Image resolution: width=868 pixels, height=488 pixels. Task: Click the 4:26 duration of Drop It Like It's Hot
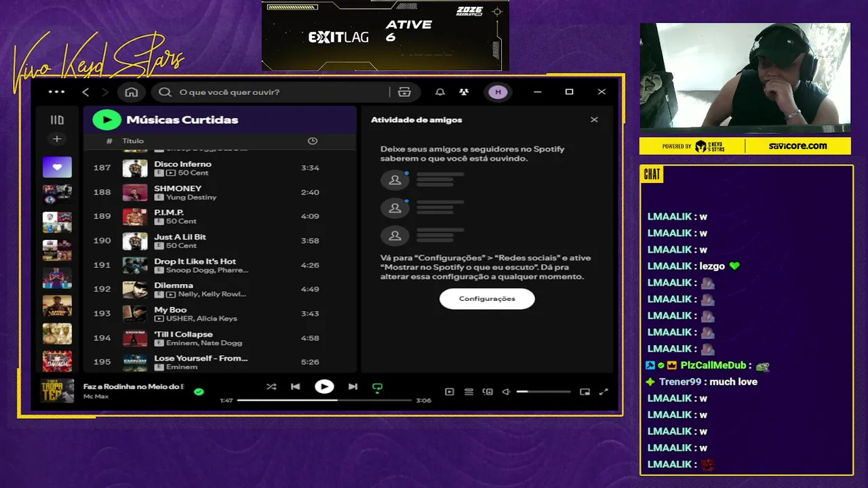[310, 265]
